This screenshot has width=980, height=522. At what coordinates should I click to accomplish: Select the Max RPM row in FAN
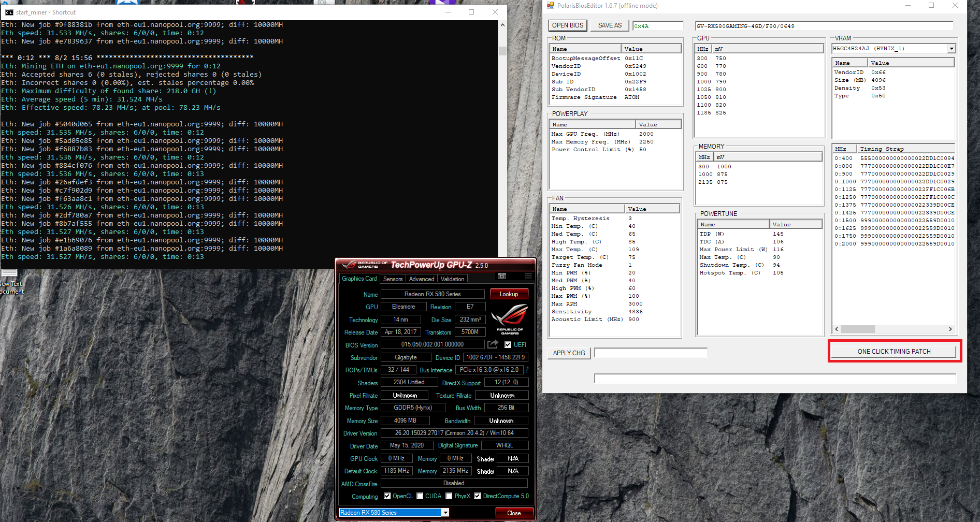pos(615,304)
